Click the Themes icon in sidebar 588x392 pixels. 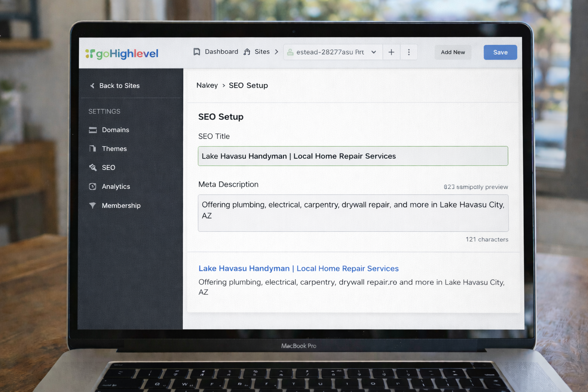93,149
